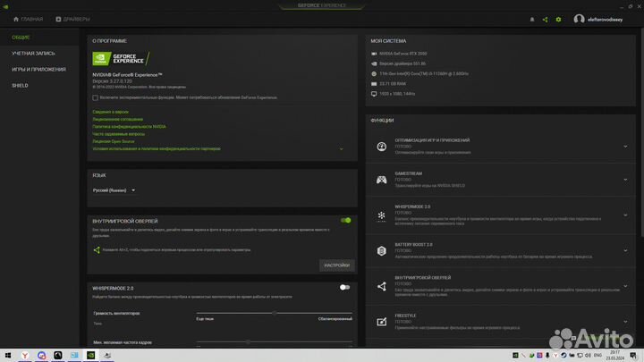Expand the Battery Boost 2.0 chevron

click(x=625, y=249)
